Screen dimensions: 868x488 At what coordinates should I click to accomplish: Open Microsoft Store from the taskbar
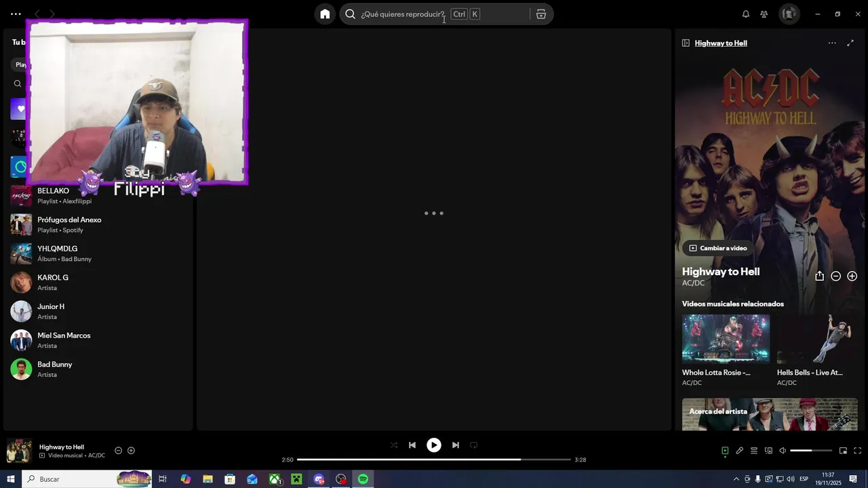(230, 479)
